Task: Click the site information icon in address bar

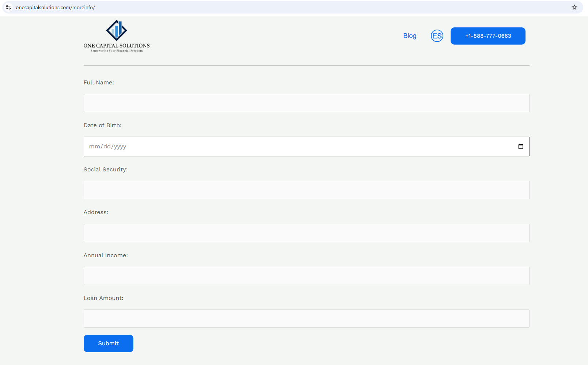Action: (x=8, y=7)
